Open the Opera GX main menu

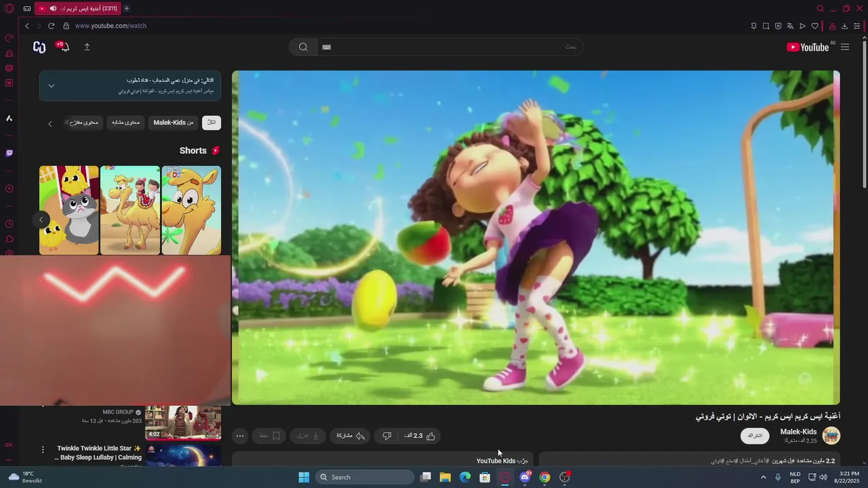point(9,9)
